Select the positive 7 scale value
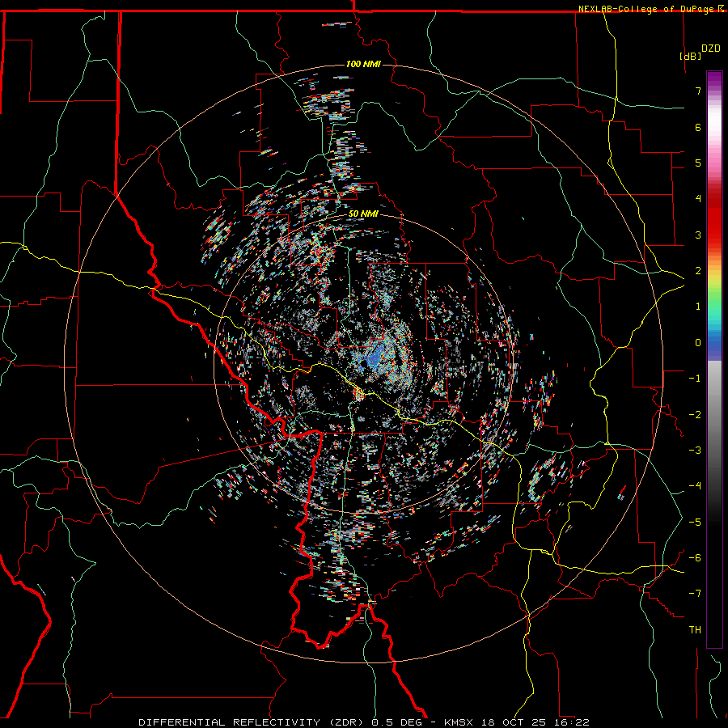 698,91
